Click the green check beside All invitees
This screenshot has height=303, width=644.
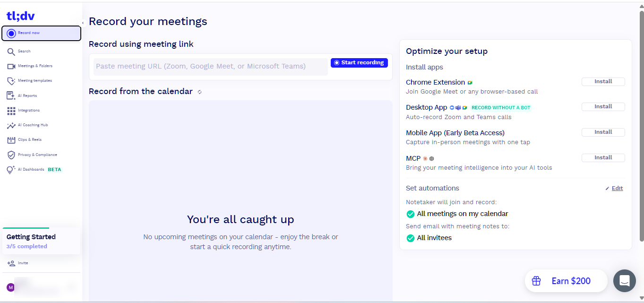point(411,238)
